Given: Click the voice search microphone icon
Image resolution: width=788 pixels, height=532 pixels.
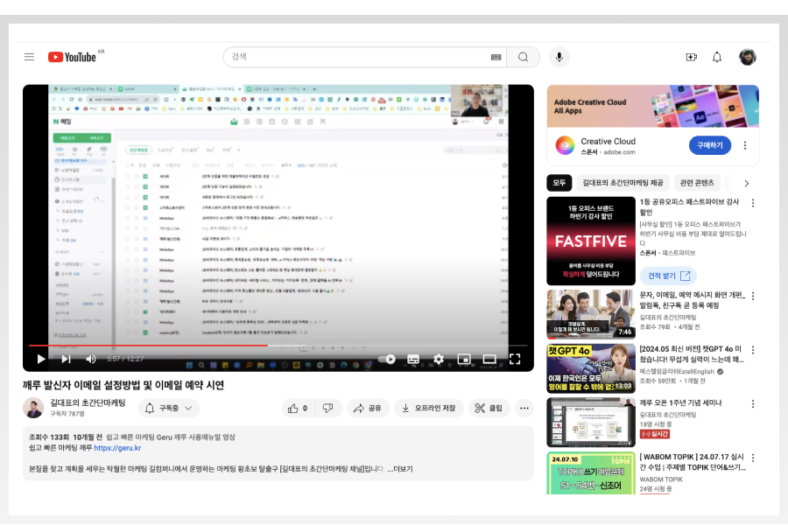Looking at the screenshot, I should 559,57.
